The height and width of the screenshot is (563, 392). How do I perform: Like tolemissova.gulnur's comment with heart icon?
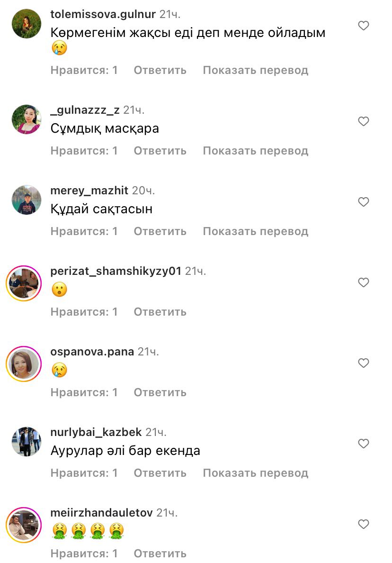click(x=363, y=26)
